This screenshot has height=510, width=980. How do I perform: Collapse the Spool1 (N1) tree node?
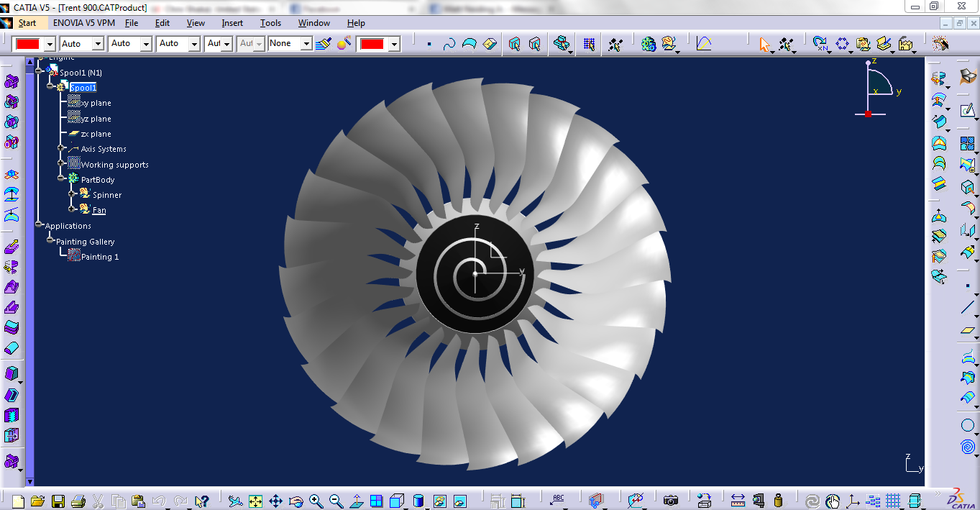click(x=39, y=71)
